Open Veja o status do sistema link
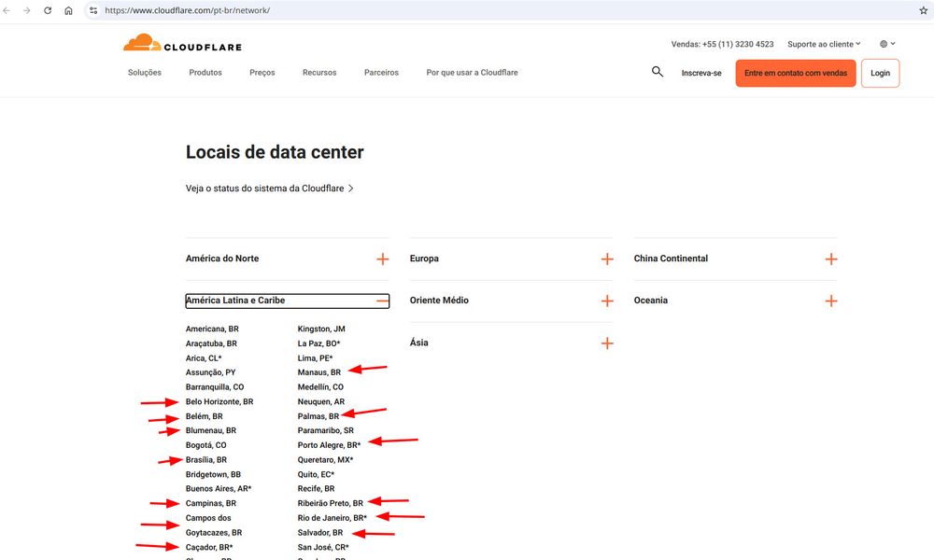The image size is (934, 560). [x=270, y=188]
